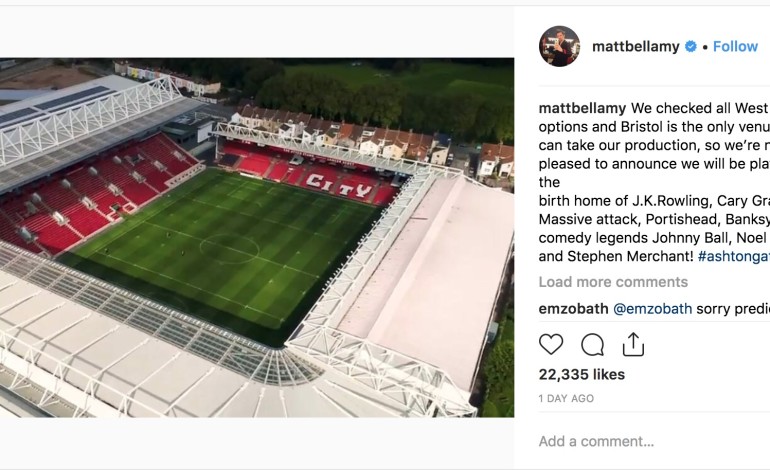
Task: View the 22,335 likes list
Action: pos(581,375)
